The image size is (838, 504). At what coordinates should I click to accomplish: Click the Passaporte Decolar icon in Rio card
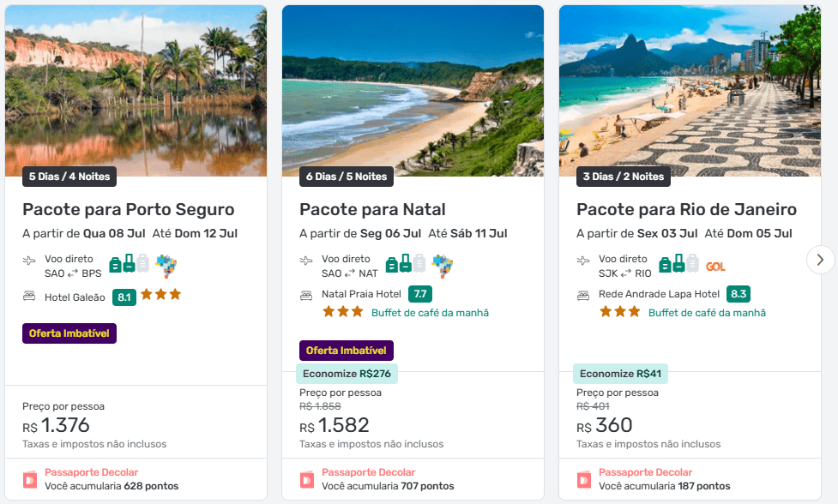click(x=583, y=479)
